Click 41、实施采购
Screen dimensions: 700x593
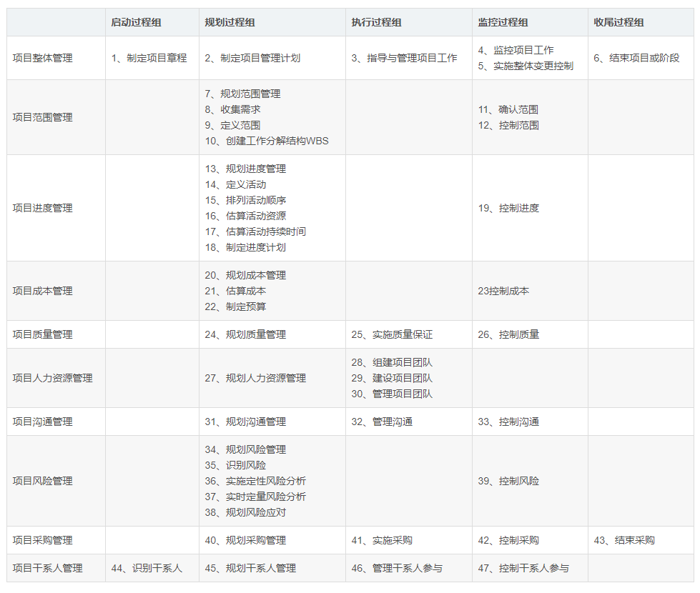(382, 540)
